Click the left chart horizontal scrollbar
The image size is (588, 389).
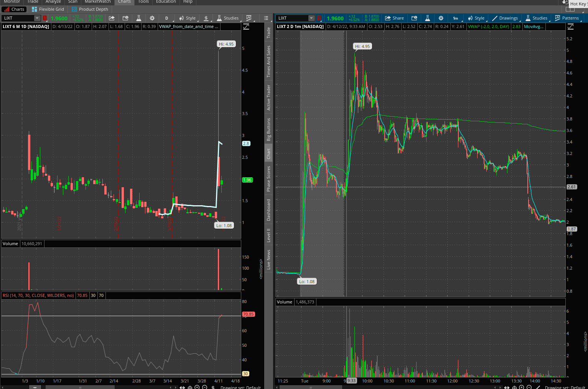[x=80, y=387]
